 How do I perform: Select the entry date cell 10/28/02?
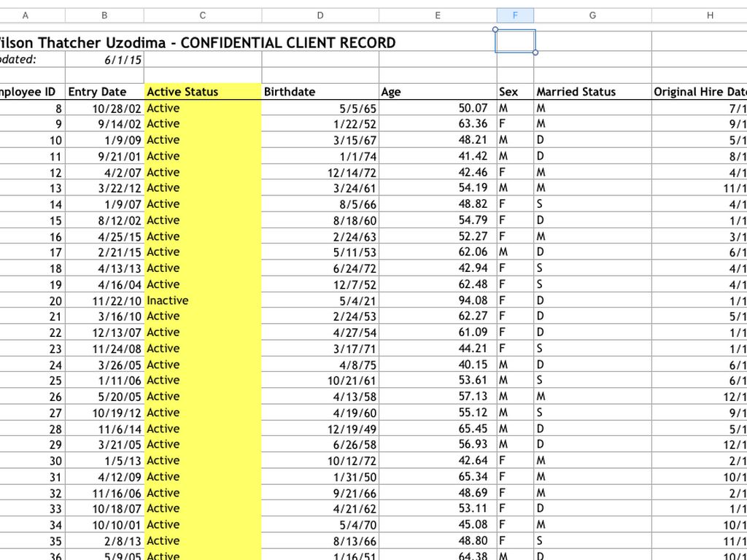click(104, 108)
